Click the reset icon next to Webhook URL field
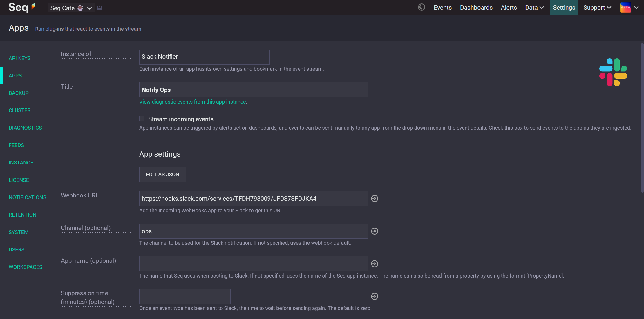This screenshot has width=644, height=319. coord(375,199)
